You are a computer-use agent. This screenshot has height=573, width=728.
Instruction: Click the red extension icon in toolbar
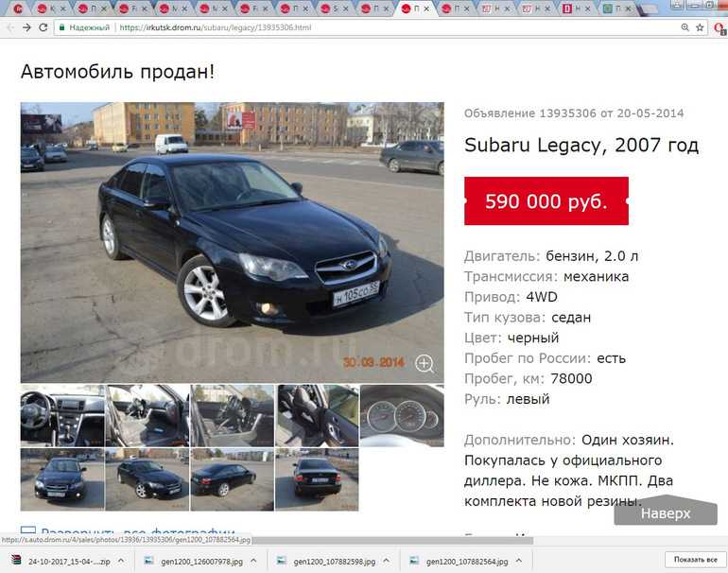[719, 28]
